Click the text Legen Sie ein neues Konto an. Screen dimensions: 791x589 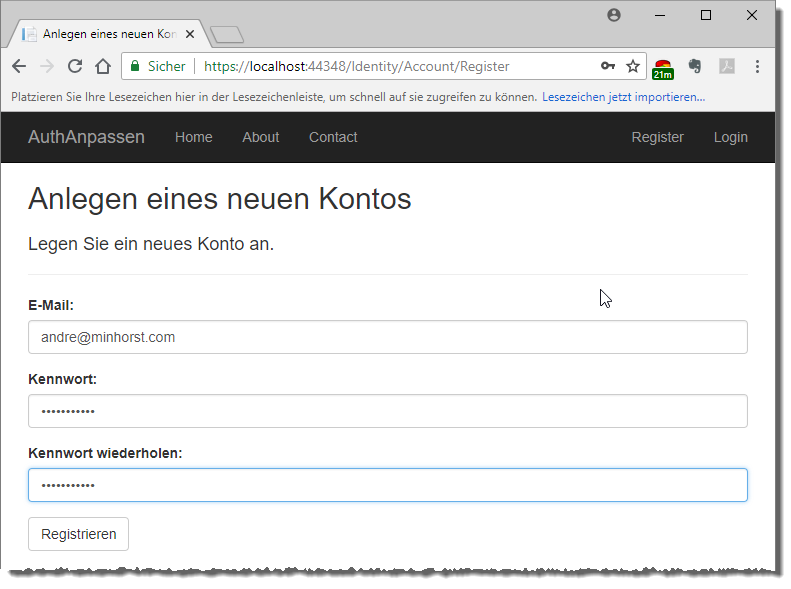coord(151,244)
